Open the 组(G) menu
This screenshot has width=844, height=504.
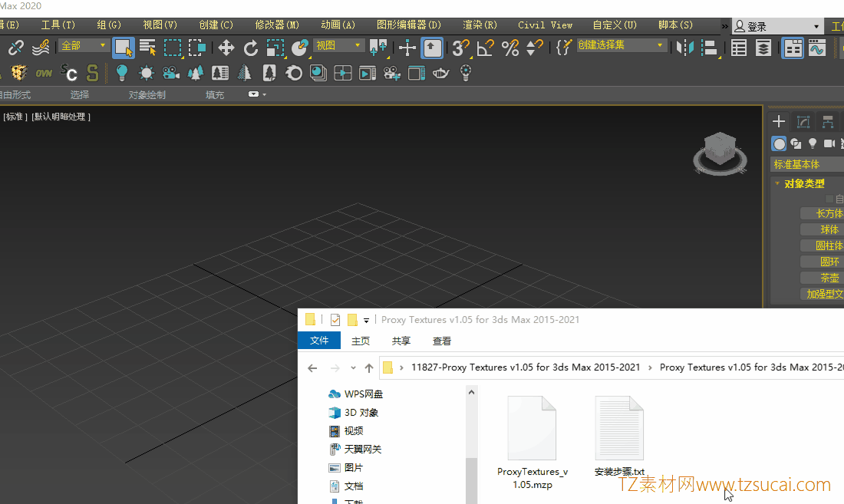[x=109, y=25]
